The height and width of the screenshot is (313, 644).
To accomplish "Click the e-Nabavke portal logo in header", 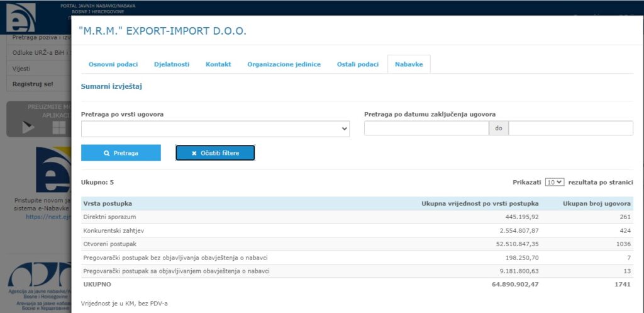I will [x=21, y=18].
